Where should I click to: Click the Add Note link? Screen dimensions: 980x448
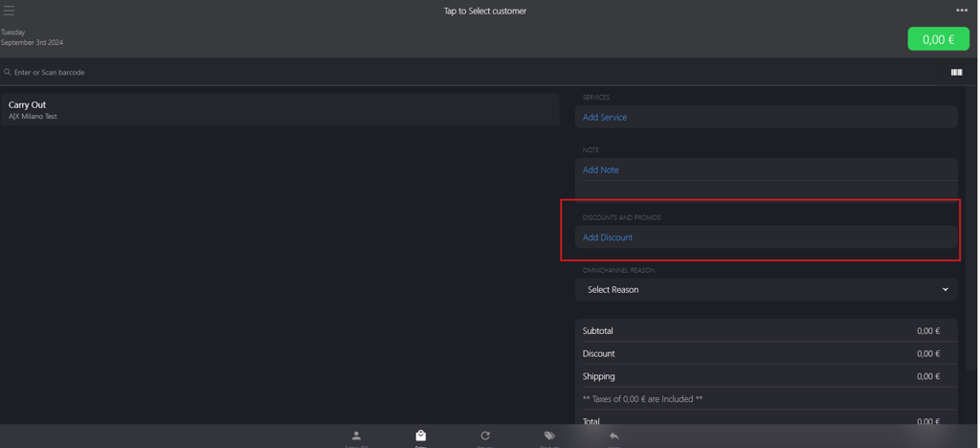tap(601, 170)
